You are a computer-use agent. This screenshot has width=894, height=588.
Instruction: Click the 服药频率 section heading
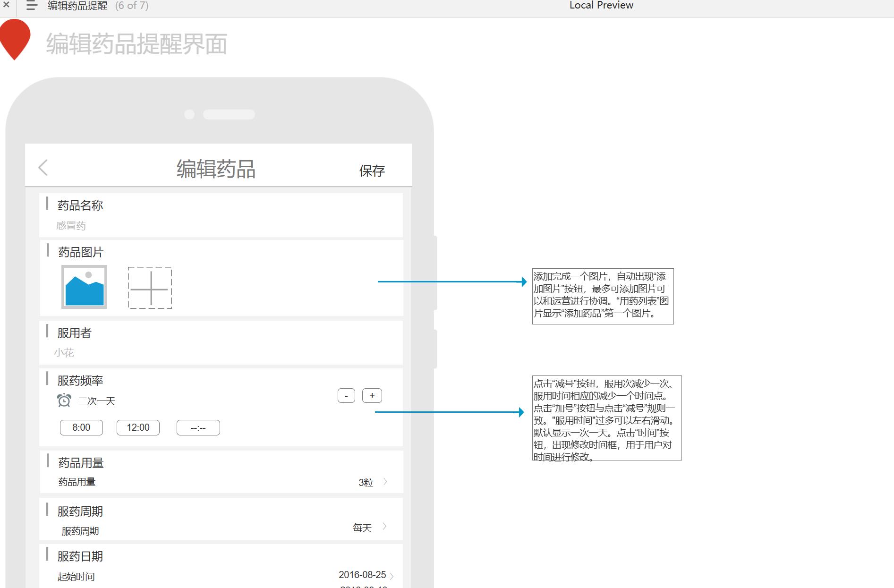click(80, 381)
